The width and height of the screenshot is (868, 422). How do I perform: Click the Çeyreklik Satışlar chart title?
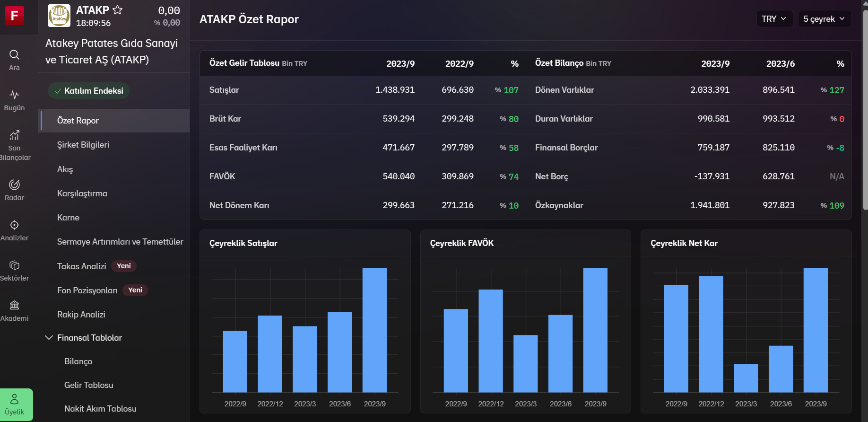[243, 243]
